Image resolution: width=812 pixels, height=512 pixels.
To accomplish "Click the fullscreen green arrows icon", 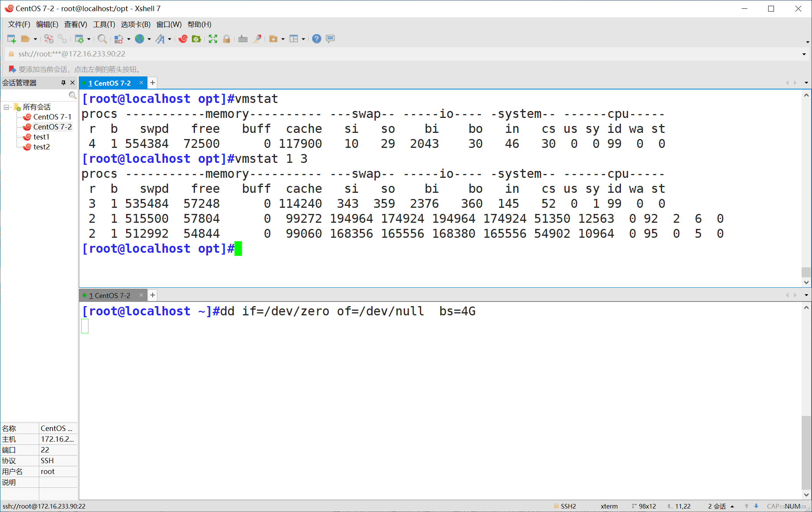I will [x=213, y=39].
